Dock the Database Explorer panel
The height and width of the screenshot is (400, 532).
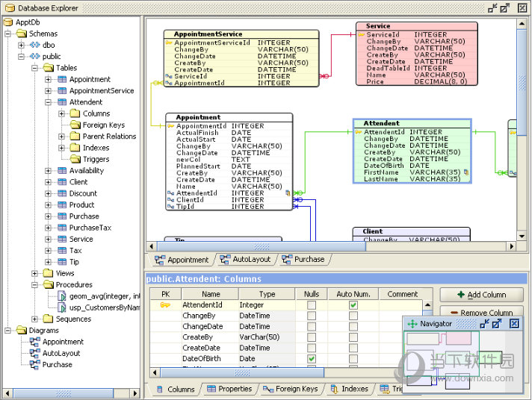(492, 8)
